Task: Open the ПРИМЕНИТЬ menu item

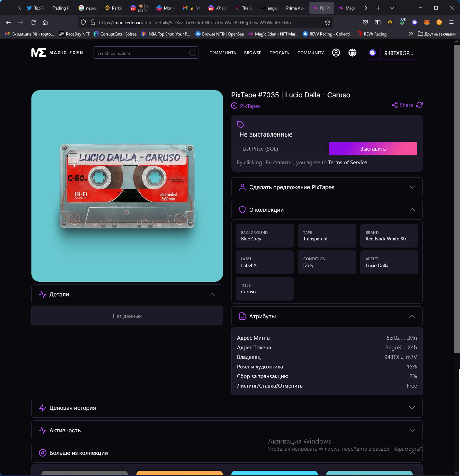Action: tap(223, 53)
